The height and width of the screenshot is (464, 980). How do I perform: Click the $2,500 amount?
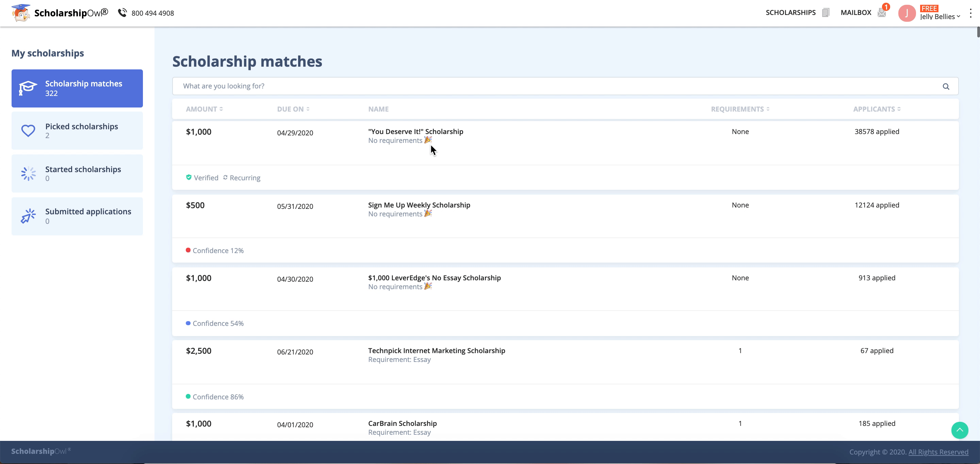tap(198, 351)
